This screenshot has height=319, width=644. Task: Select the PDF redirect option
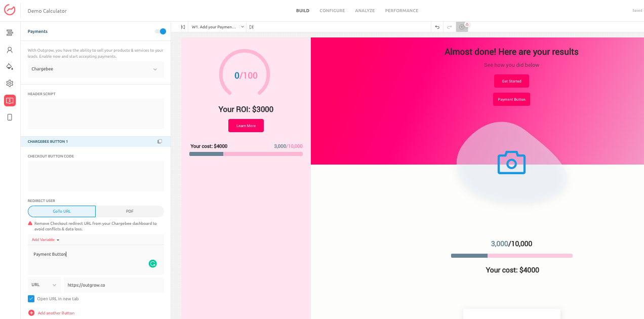click(130, 211)
